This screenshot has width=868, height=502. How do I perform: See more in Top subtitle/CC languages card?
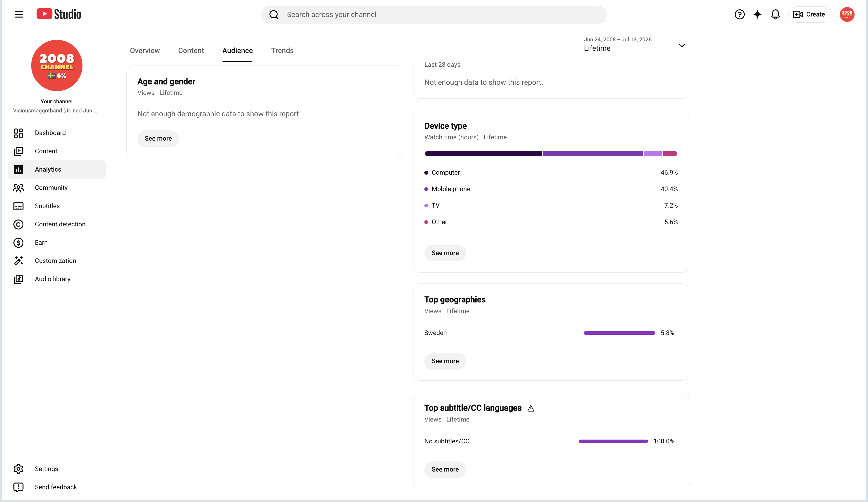(x=445, y=470)
